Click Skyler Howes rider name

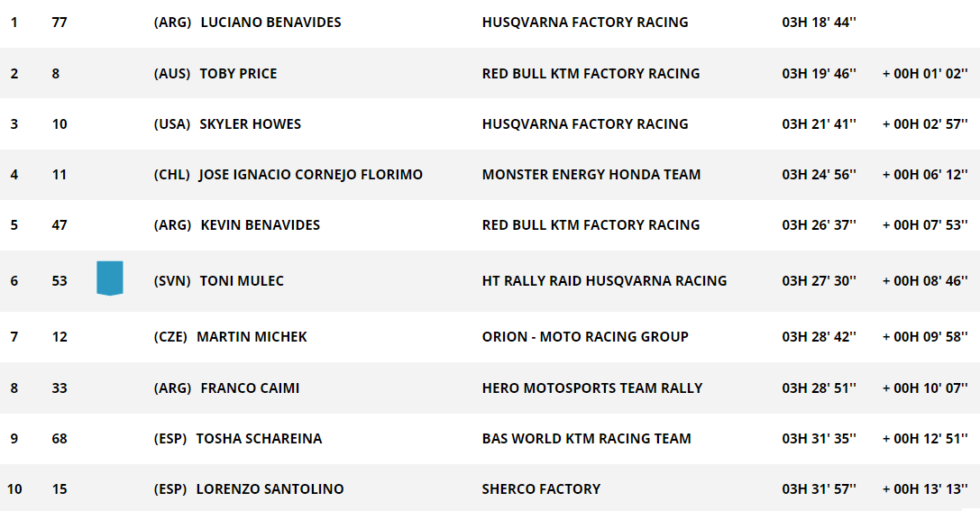[x=250, y=124]
